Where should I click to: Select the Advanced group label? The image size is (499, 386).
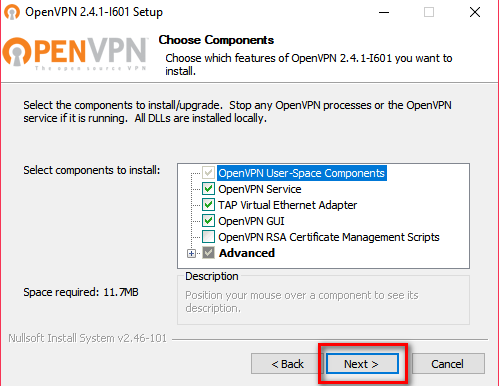pos(247,253)
